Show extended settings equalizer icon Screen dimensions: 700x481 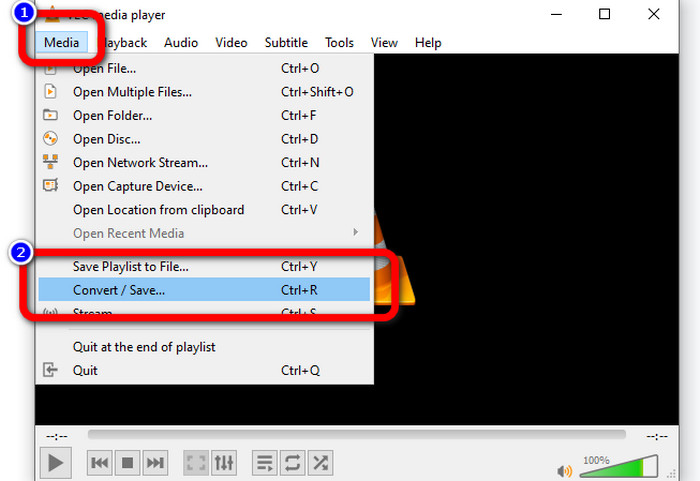tap(224, 463)
